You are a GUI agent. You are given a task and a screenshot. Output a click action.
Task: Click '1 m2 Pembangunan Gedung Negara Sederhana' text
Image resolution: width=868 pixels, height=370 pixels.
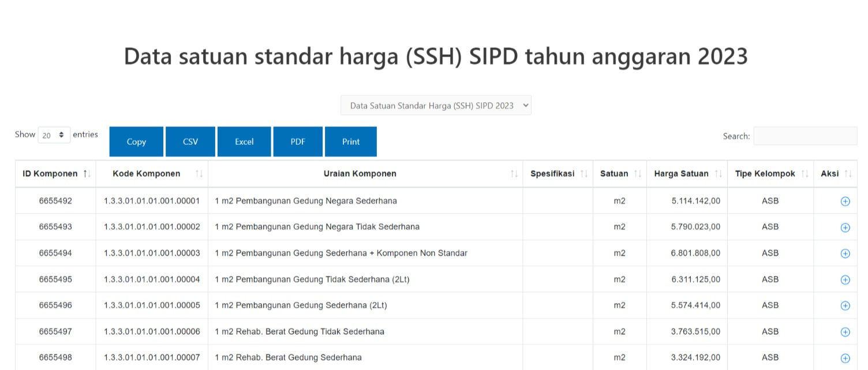point(306,201)
